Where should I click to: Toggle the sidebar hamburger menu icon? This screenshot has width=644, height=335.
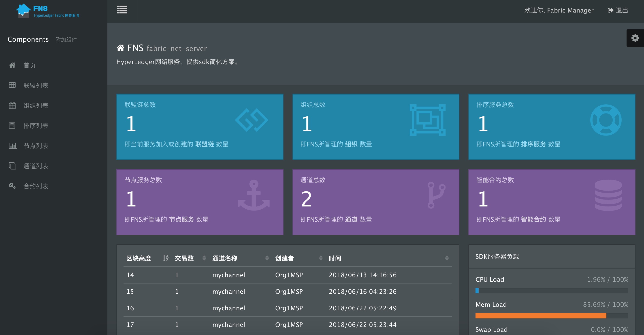click(122, 10)
